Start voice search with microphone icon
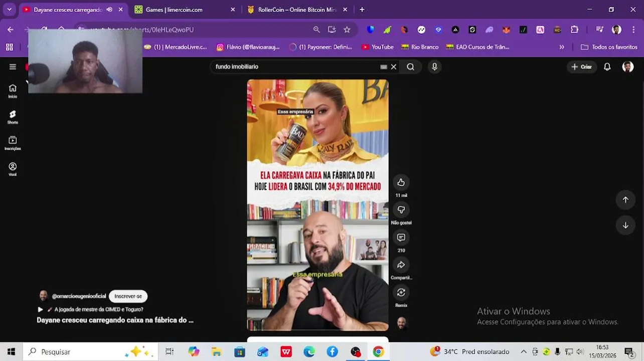 [x=434, y=67]
